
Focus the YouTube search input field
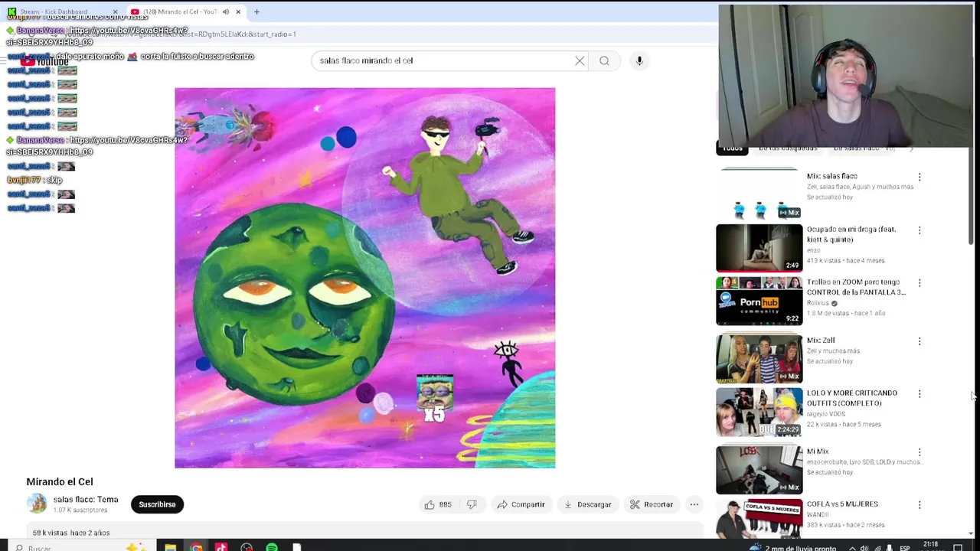click(444, 60)
